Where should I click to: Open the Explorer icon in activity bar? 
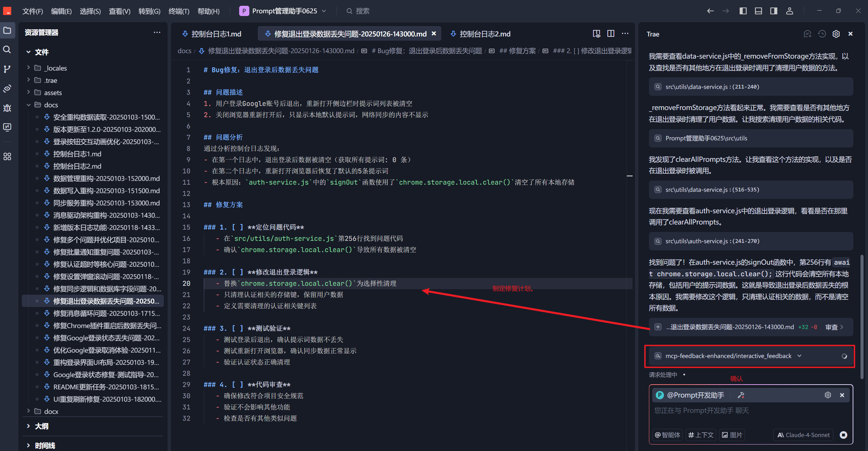click(x=7, y=30)
